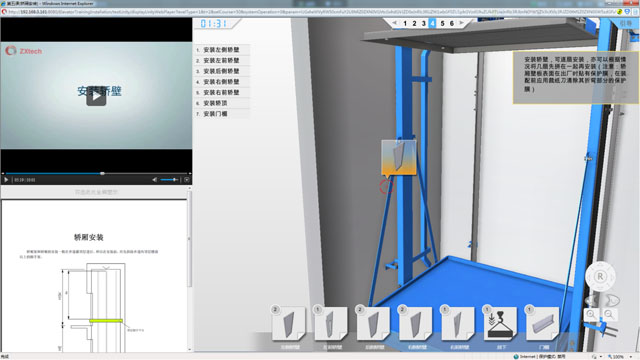Toggle fullscreen icon in video player
This screenshot has width=640, height=360.
187,180
